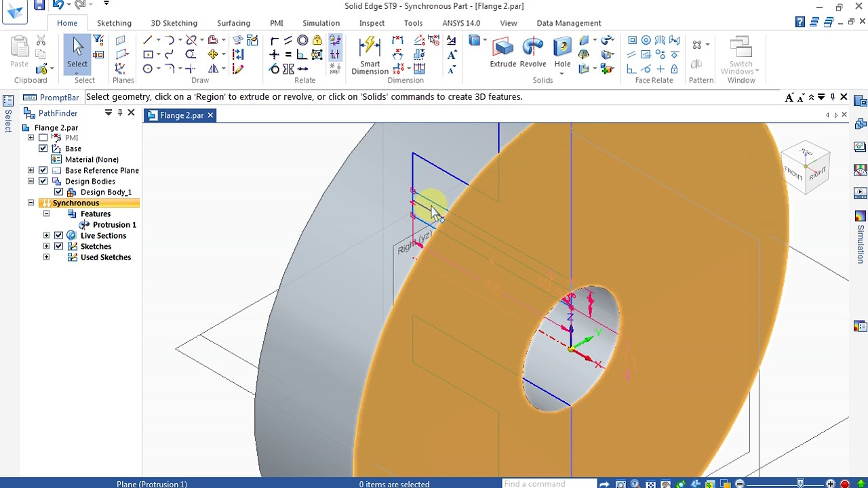Click the Lock relate icon
The image size is (868, 488).
[317, 41]
